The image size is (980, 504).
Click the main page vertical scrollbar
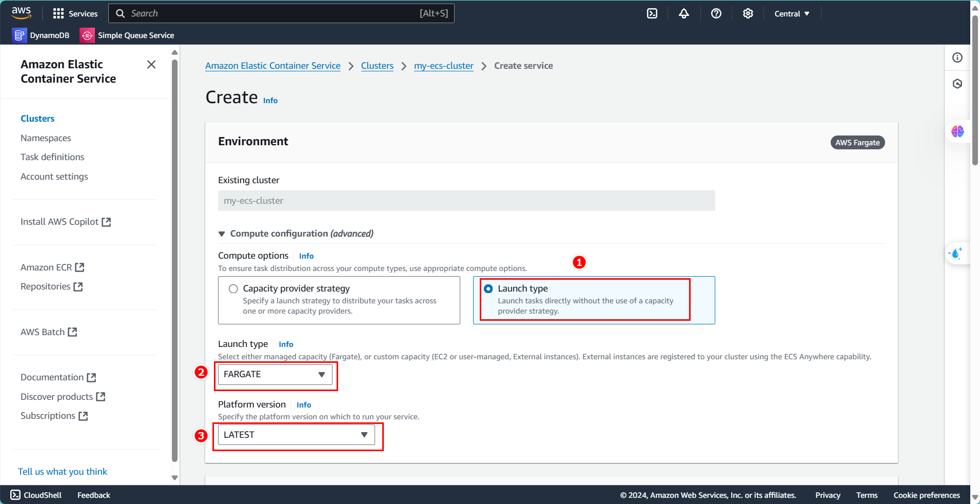(975, 90)
